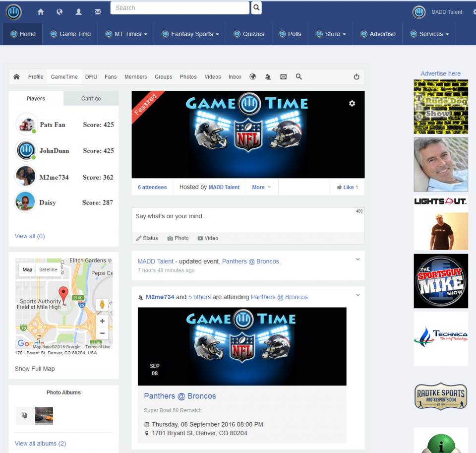Screen dimensions: 476x453
Task: Click the power logout icon in profile toolbar
Action: click(357, 76)
